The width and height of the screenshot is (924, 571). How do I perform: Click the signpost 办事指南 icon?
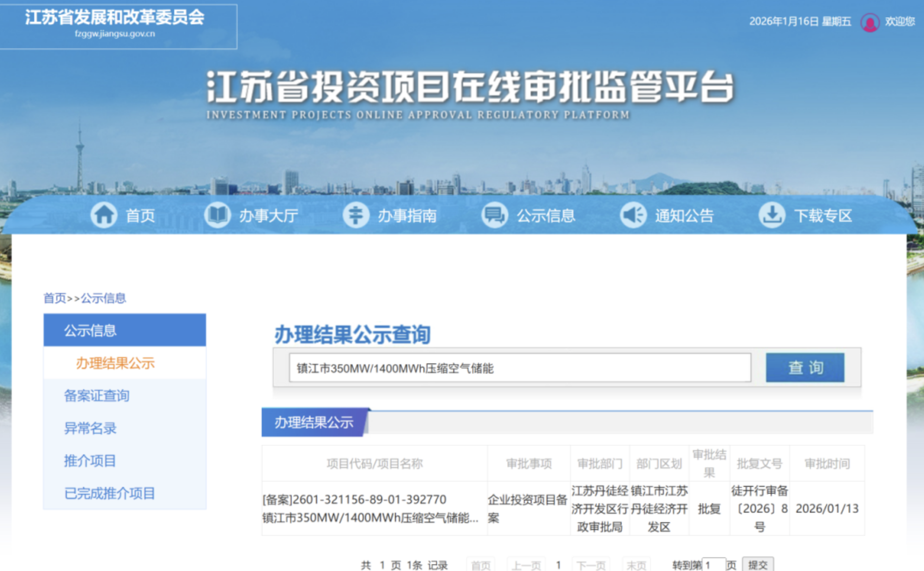356,215
